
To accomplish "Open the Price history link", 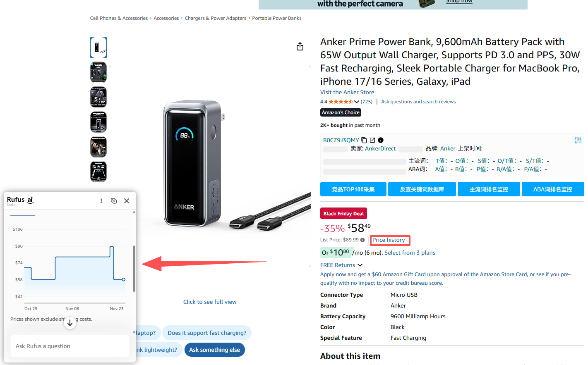I will (389, 240).
